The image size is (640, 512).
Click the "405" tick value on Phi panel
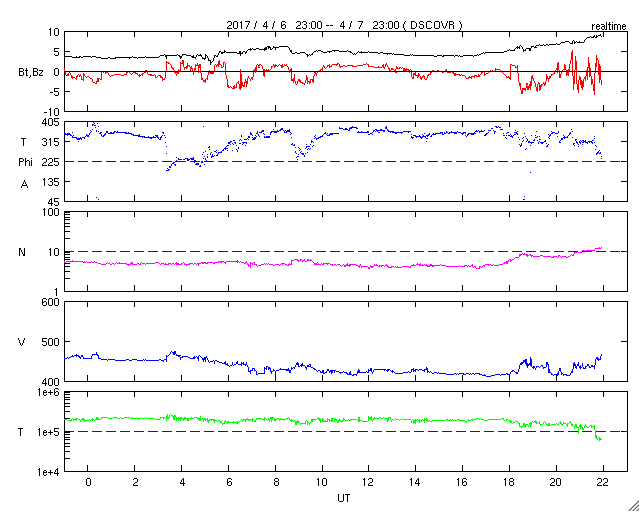click(x=51, y=122)
